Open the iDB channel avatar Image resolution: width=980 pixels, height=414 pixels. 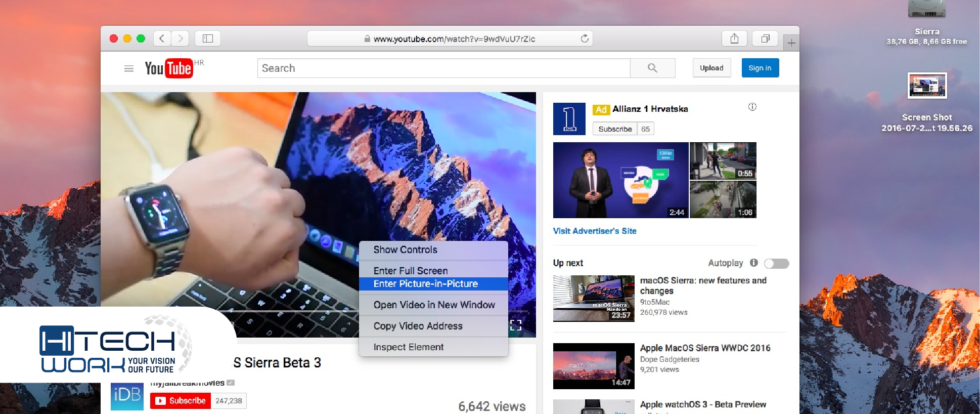pyautogui.click(x=127, y=396)
